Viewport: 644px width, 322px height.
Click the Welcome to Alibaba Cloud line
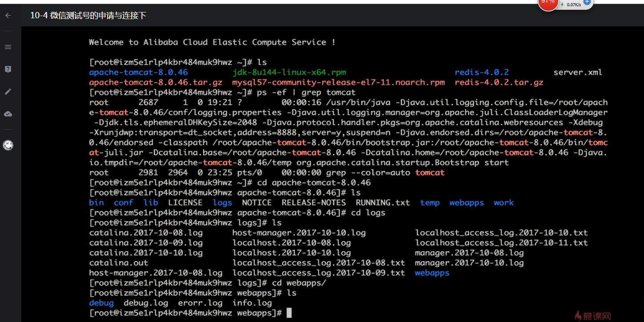(x=212, y=42)
